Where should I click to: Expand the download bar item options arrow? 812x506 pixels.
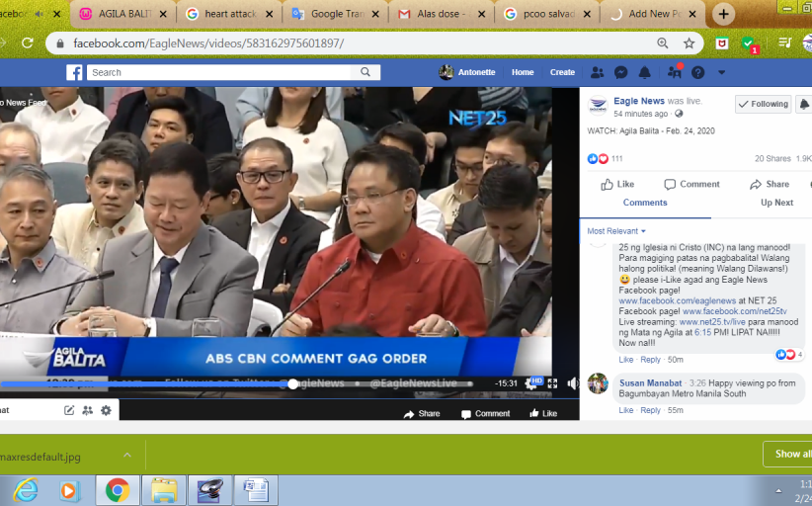click(x=127, y=455)
